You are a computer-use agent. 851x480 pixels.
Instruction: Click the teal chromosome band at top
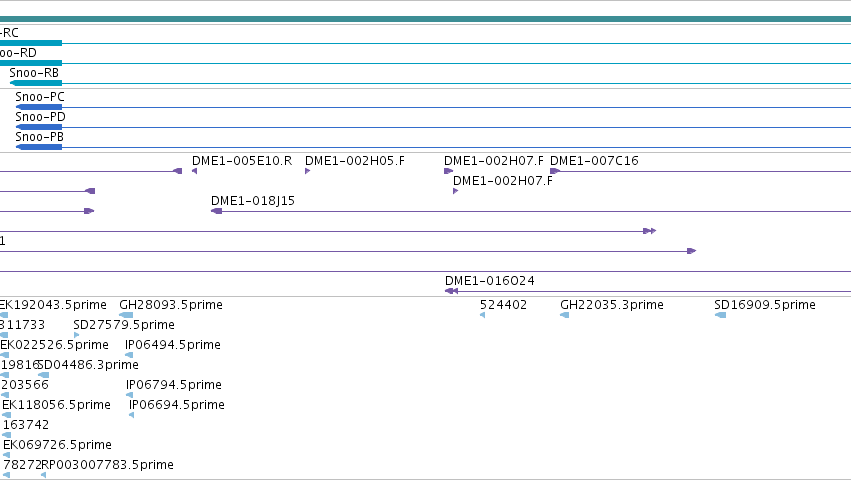click(x=426, y=19)
